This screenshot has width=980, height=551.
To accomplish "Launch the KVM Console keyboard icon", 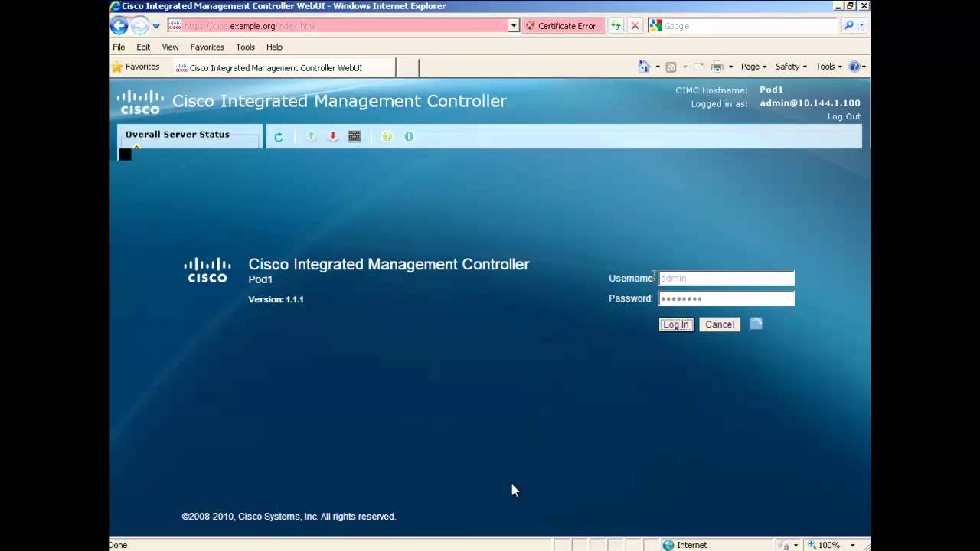I will pyautogui.click(x=354, y=136).
